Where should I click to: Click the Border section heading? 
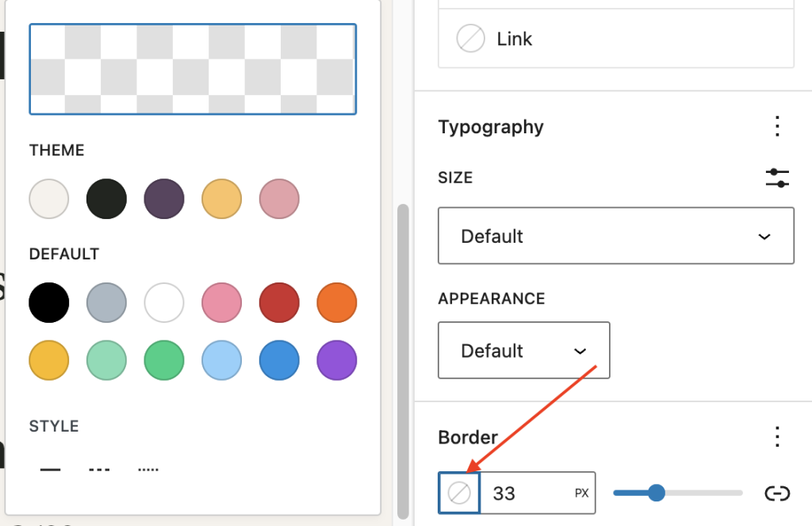point(468,436)
